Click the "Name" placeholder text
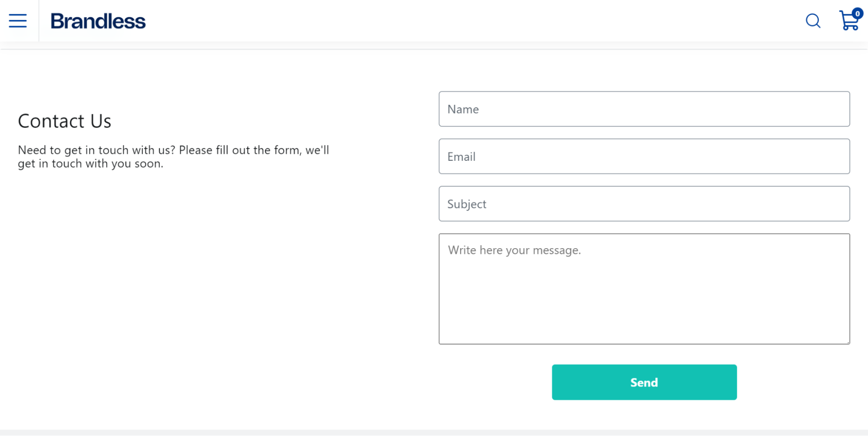Image resolution: width=868 pixels, height=436 pixels. pos(463,109)
